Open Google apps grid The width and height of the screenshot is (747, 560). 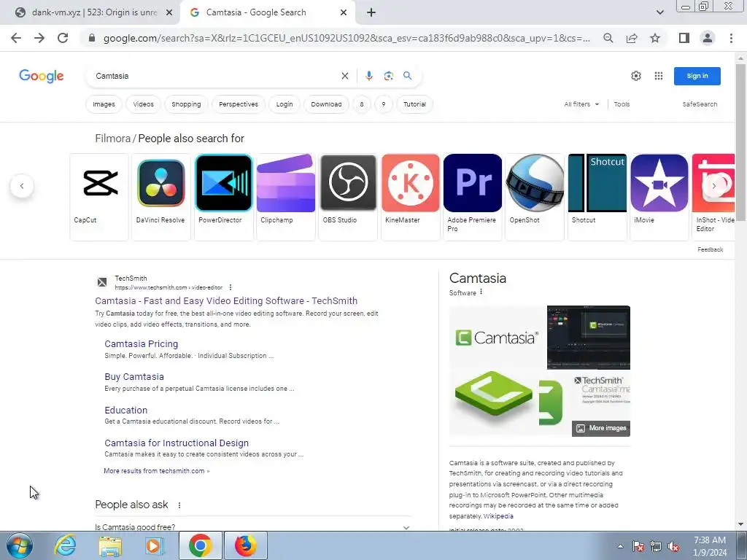click(x=659, y=76)
